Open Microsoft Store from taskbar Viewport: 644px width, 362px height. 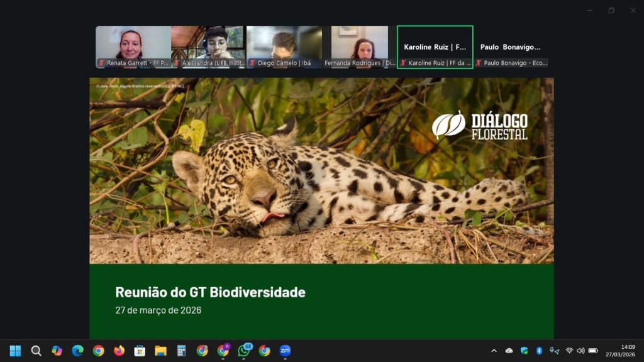tap(140, 351)
